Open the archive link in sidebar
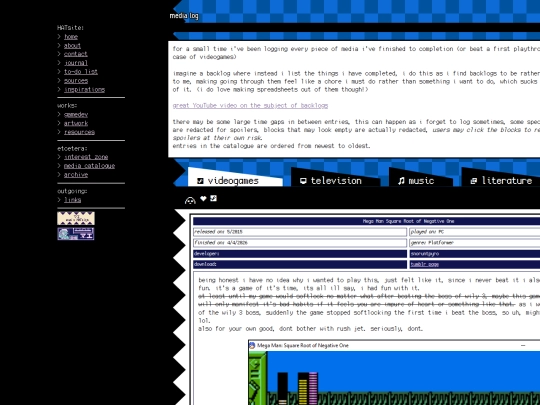The image size is (540, 405). tap(76, 175)
